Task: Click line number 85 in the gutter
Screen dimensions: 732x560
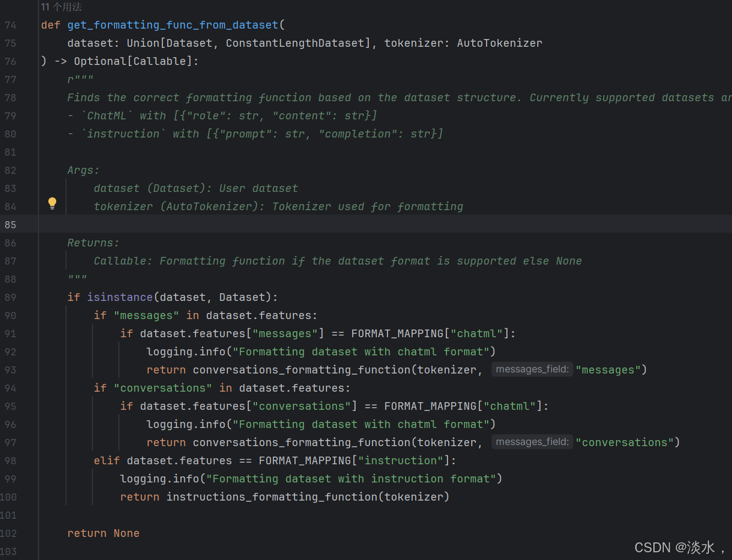Action: click(x=10, y=225)
